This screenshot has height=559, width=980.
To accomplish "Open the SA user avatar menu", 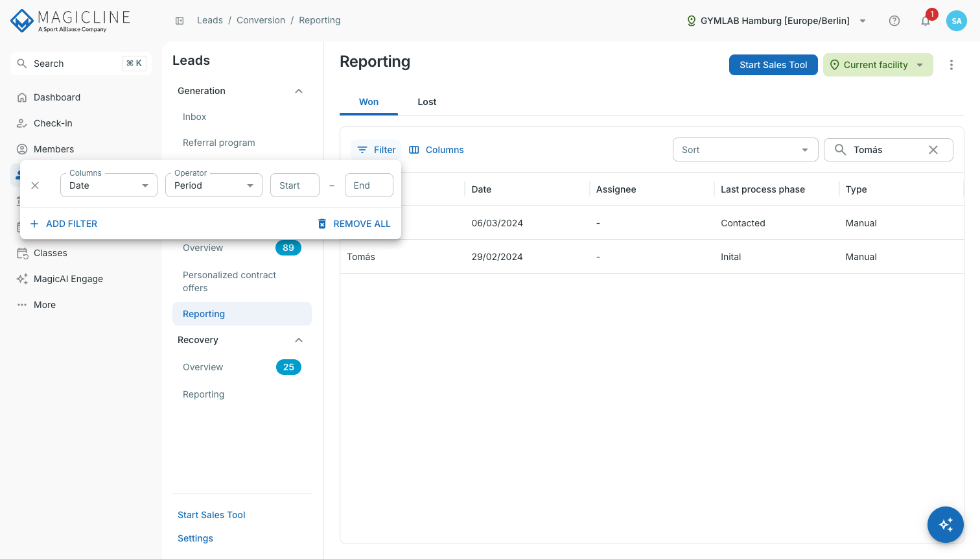I will point(957,21).
